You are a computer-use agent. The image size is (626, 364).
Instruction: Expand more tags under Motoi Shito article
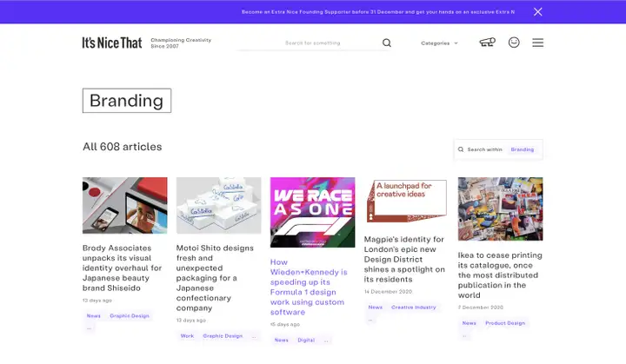[254, 336]
